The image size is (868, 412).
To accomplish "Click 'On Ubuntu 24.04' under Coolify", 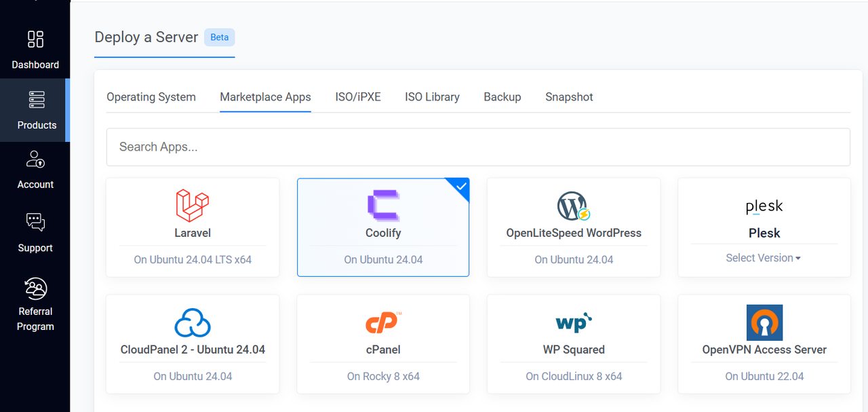I will 383,259.
